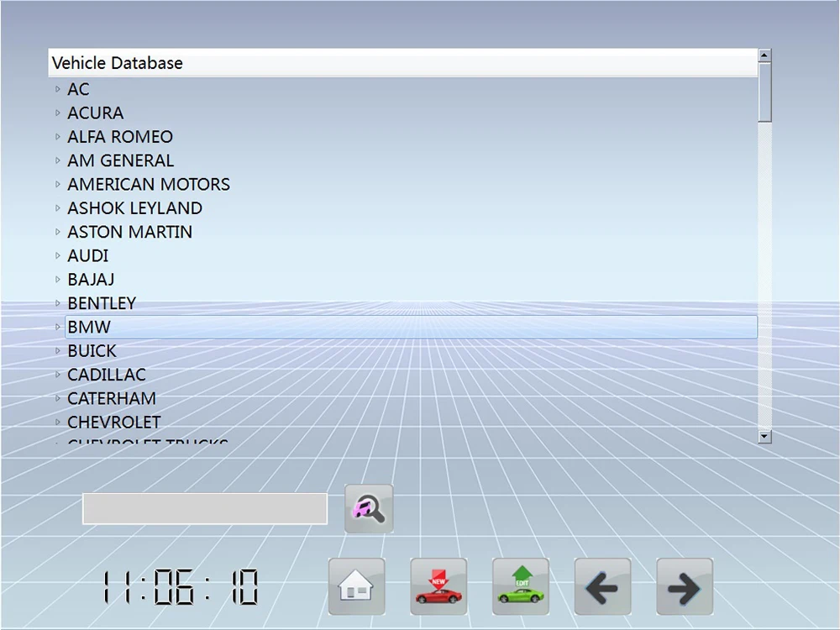
Task: Go to the Home screen icon
Action: pyautogui.click(x=356, y=586)
